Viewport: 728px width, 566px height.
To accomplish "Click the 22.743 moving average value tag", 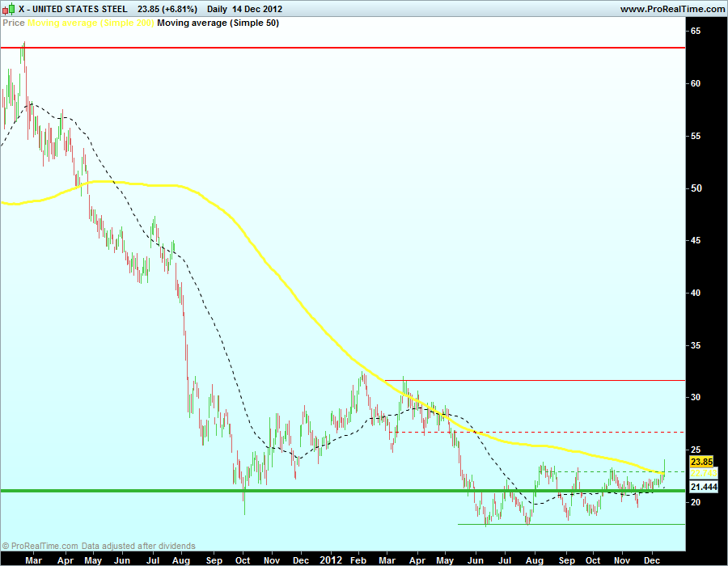I will [704, 473].
